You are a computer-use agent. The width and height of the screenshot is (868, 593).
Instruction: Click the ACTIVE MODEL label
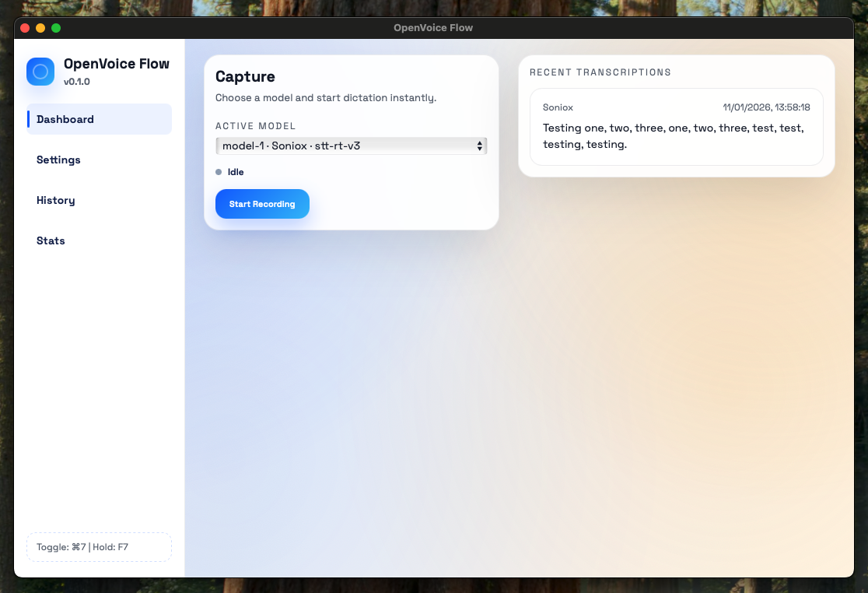pos(255,126)
